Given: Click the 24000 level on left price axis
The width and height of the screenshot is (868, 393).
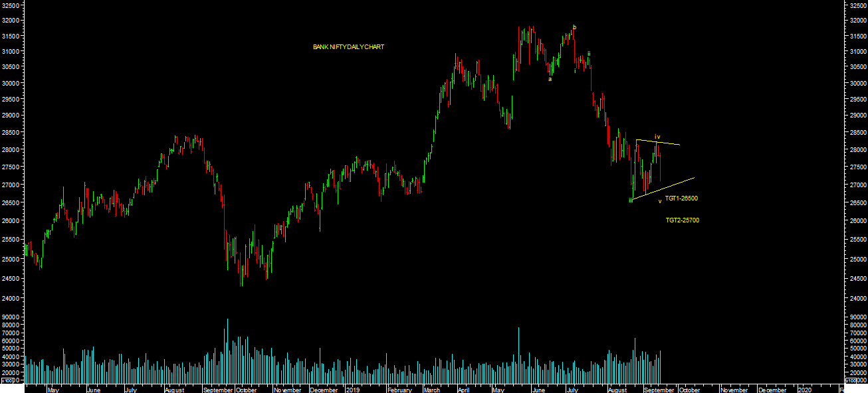Looking at the screenshot, I should (x=11, y=299).
